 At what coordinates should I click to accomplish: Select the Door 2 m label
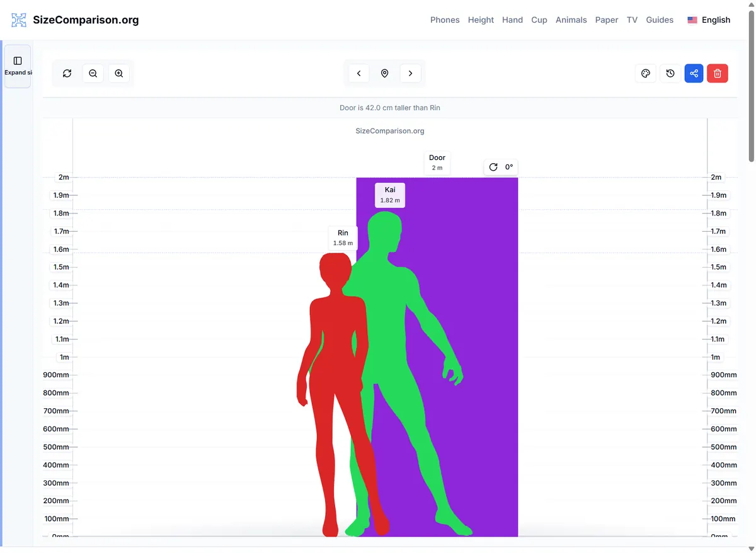tap(437, 162)
